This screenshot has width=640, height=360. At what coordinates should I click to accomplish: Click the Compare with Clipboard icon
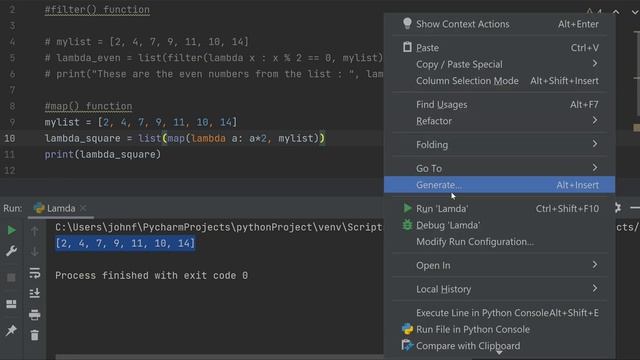tap(407, 346)
